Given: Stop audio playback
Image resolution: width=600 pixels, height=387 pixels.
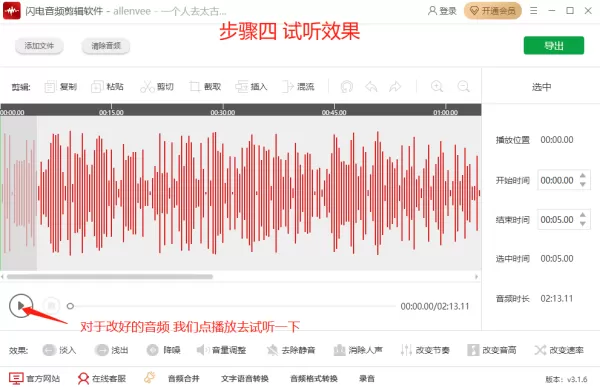Looking at the screenshot, I should (51, 305).
